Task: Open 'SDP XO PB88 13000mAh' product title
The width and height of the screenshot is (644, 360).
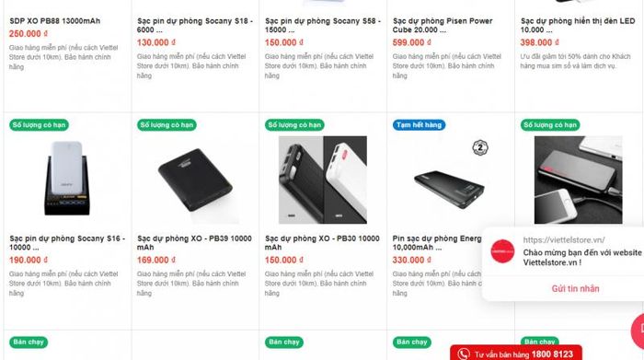Action: point(54,21)
